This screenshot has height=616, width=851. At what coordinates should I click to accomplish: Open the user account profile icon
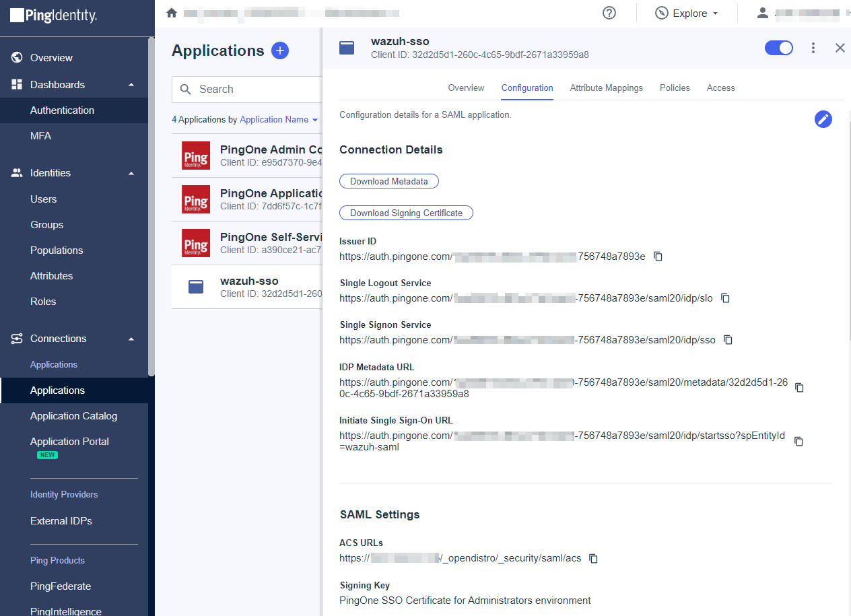(x=763, y=13)
